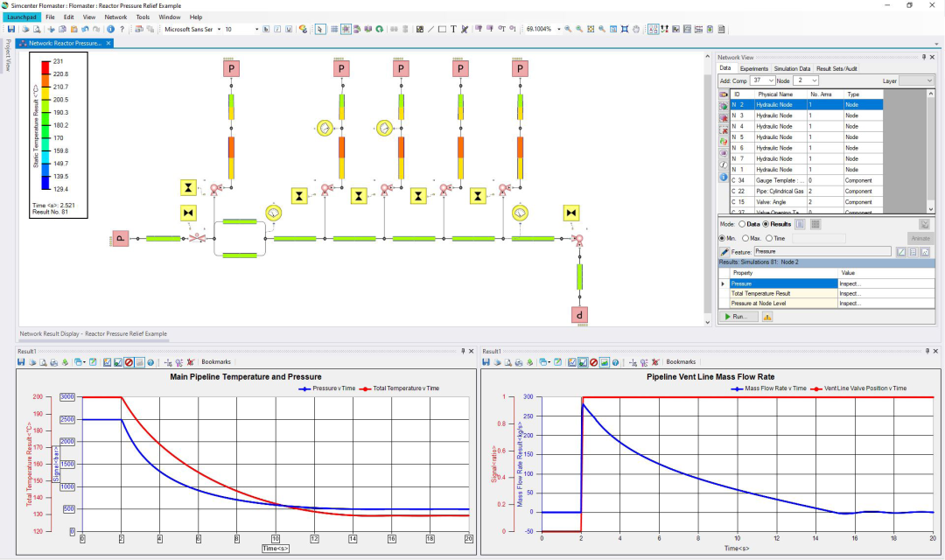Screen dimensions: 945x560
Task: Open the Layer dropdown
Action: (x=928, y=80)
